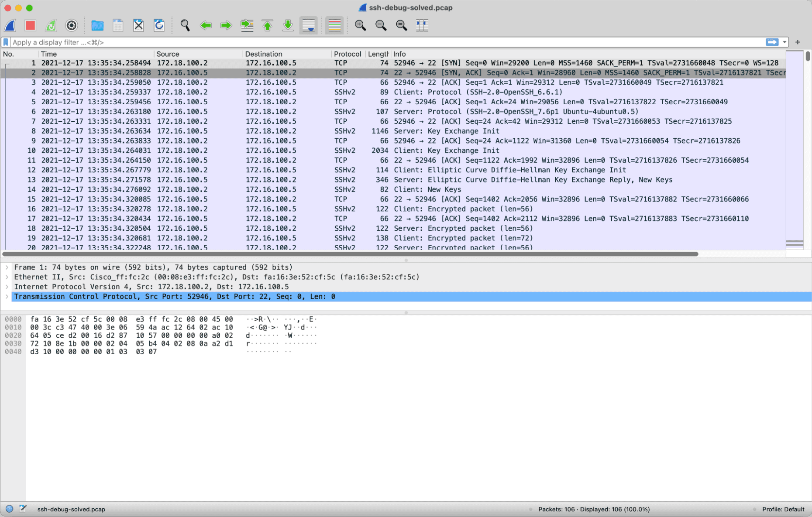Open a capture file folder icon

[x=97, y=25]
